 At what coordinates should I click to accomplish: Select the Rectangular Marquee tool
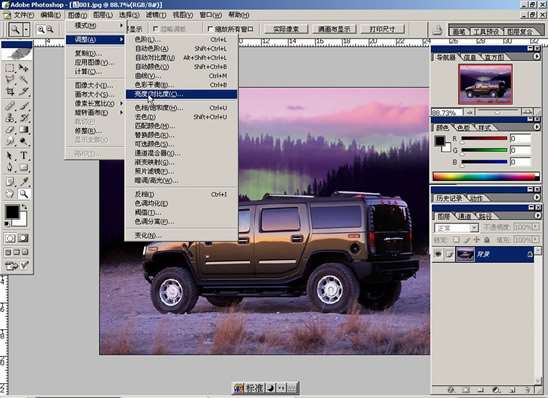(x=10, y=68)
